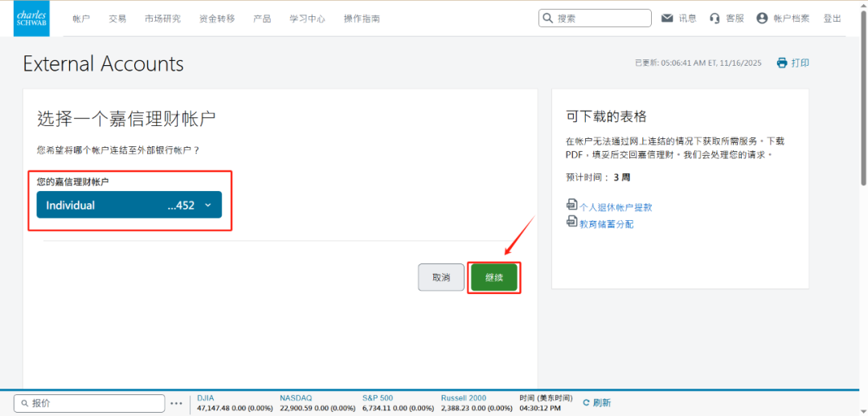Click the 已更新 timestamp text
Screen dimensions: 868x416
[x=698, y=63]
